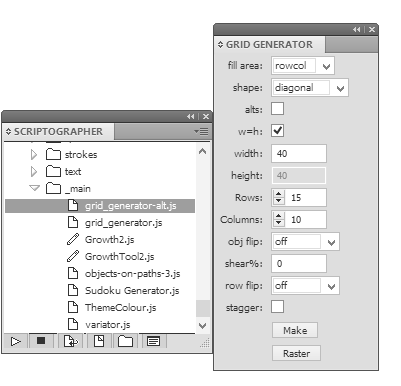Decrease Columns with the down stepper arrow
401x386 pixels.
(x=279, y=223)
